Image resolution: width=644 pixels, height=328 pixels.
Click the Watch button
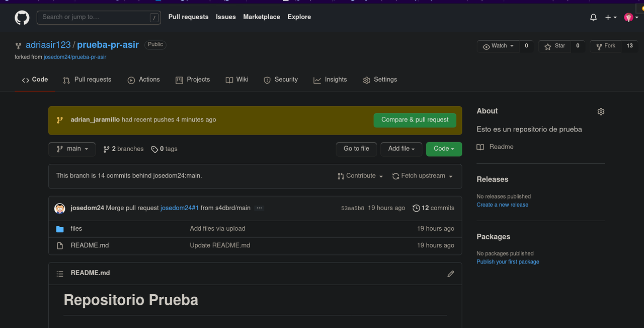tap(499, 46)
